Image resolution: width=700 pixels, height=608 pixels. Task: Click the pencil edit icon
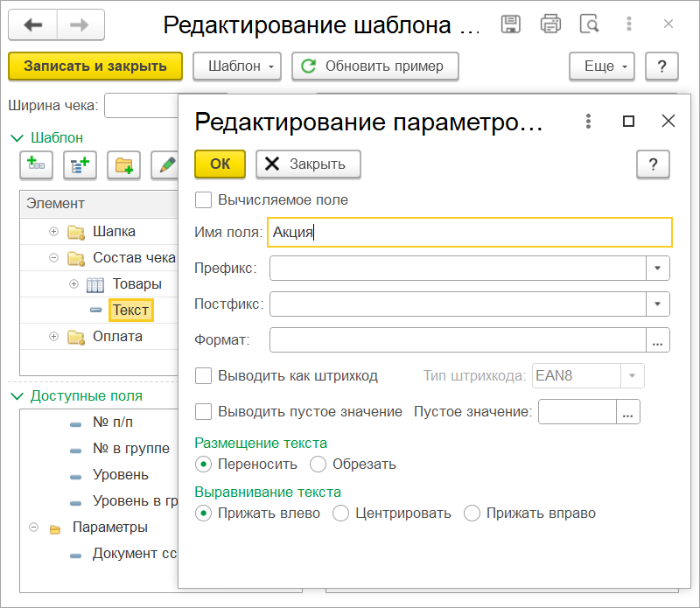tap(164, 164)
